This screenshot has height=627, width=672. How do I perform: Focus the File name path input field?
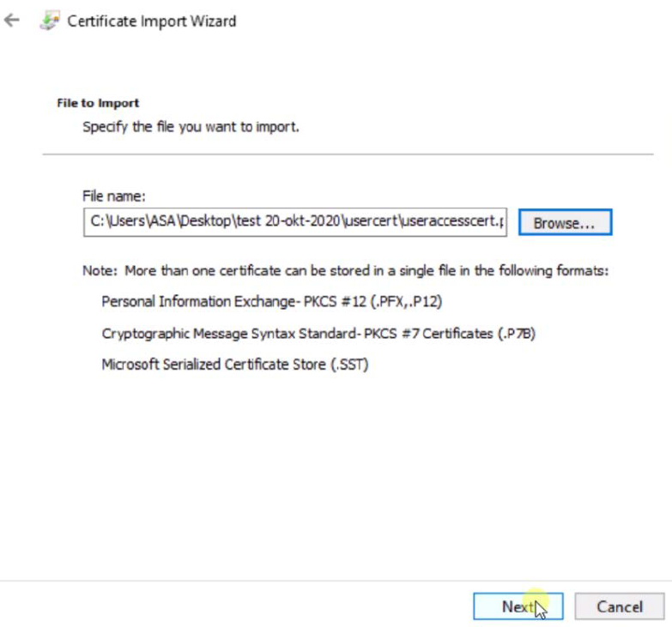pyautogui.click(x=296, y=221)
